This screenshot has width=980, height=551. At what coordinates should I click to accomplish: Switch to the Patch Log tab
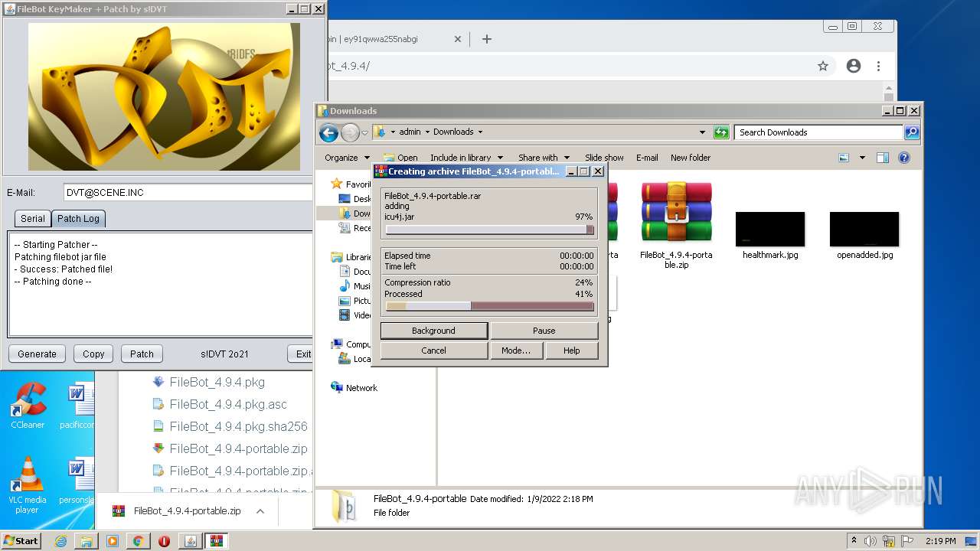[78, 218]
